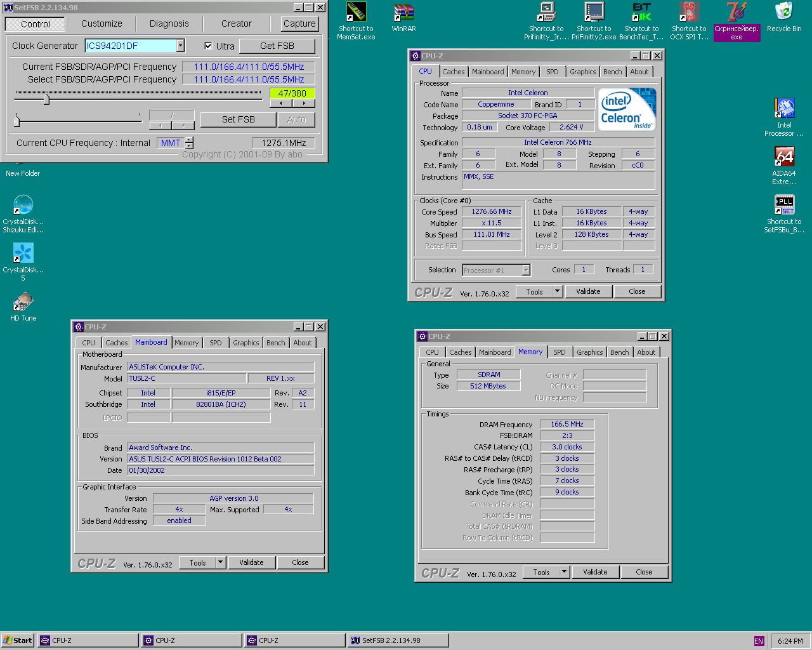Click the lower slider thumb in SetFSB

17,120
